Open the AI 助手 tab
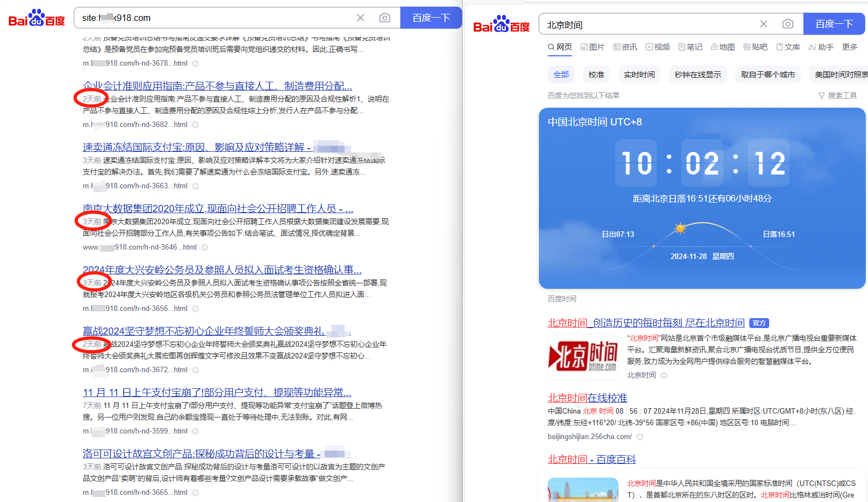 click(821, 47)
